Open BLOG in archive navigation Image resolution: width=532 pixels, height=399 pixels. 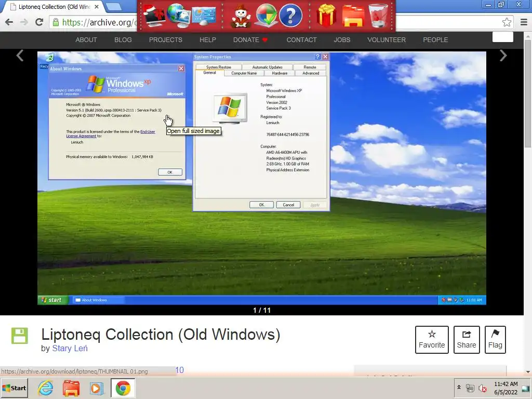(x=123, y=39)
